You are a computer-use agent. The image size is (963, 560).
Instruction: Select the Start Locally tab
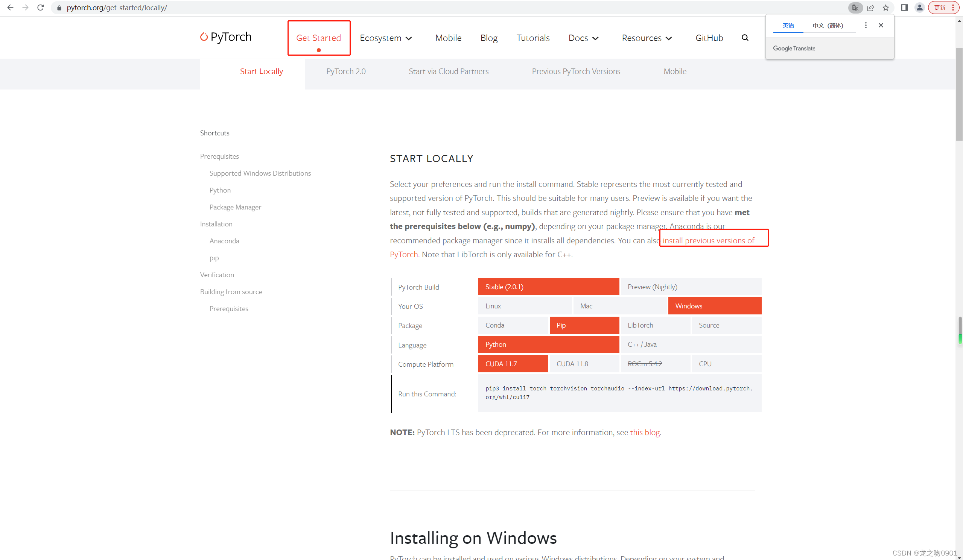pyautogui.click(x=262, y=71)
